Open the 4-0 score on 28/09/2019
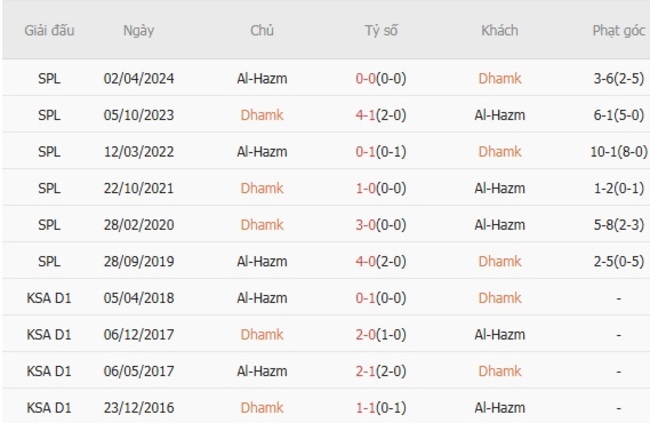650x423 pixels. (381, 261)
